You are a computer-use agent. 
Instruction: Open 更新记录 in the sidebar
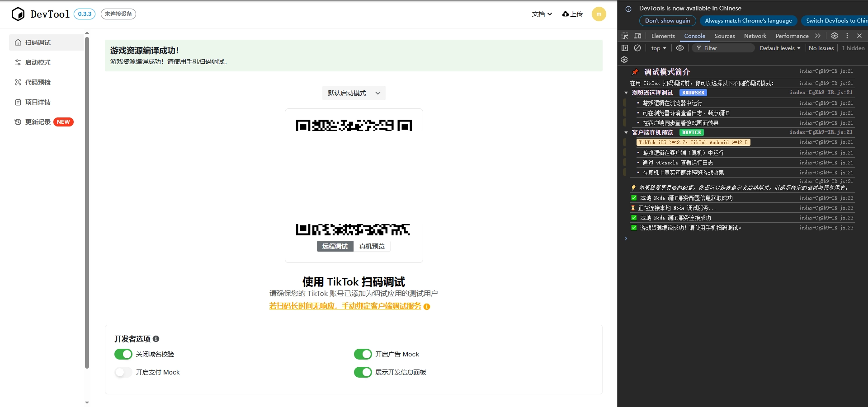click(x=46, y=122)
